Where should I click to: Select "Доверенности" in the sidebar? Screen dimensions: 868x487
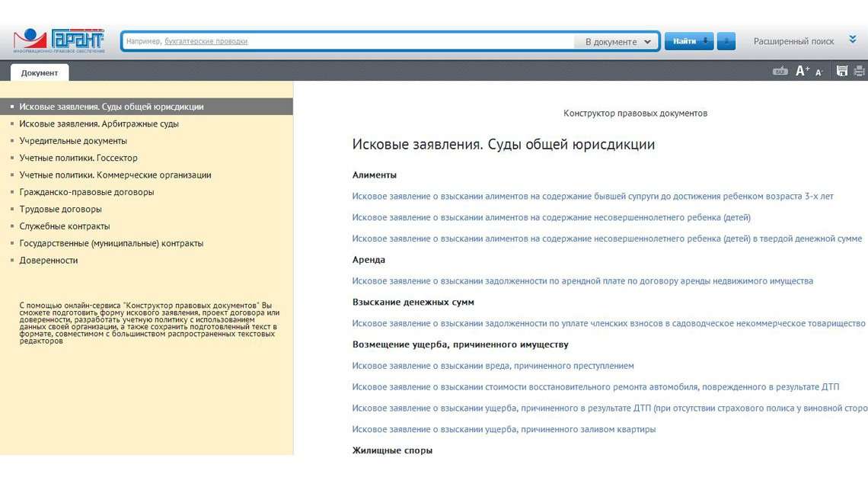(48, 261)
